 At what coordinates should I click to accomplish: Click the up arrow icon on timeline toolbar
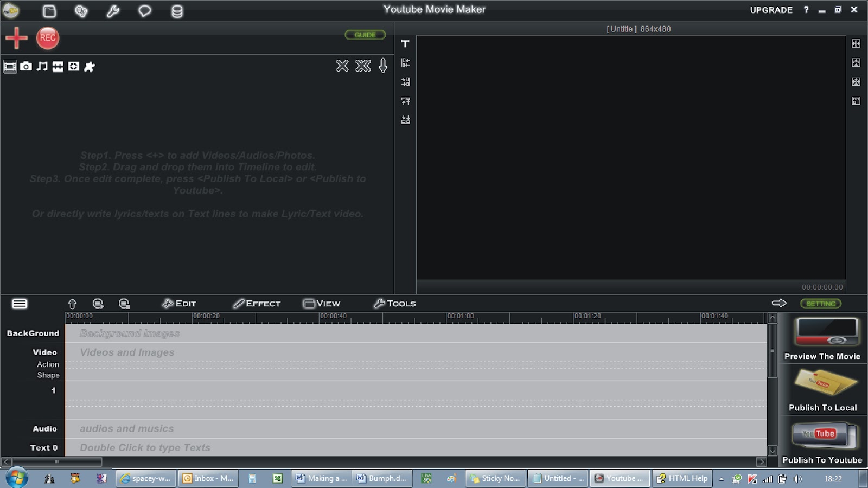[72, 304]
